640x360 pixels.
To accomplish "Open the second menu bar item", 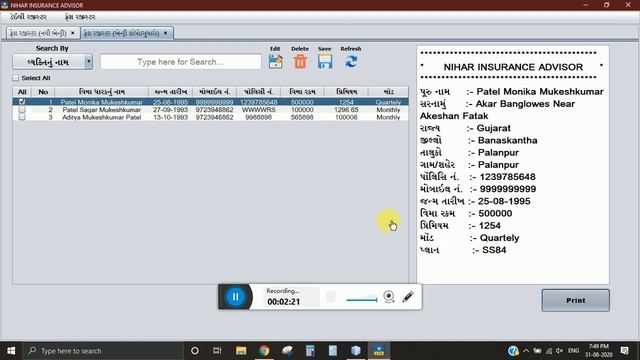I will pyautogui.click(x=80, y=17).
